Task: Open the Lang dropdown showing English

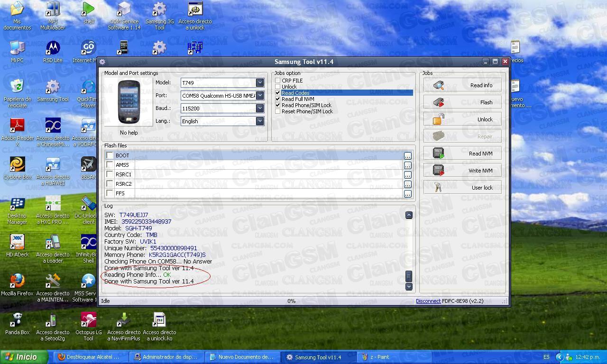Action: [260, 121]
